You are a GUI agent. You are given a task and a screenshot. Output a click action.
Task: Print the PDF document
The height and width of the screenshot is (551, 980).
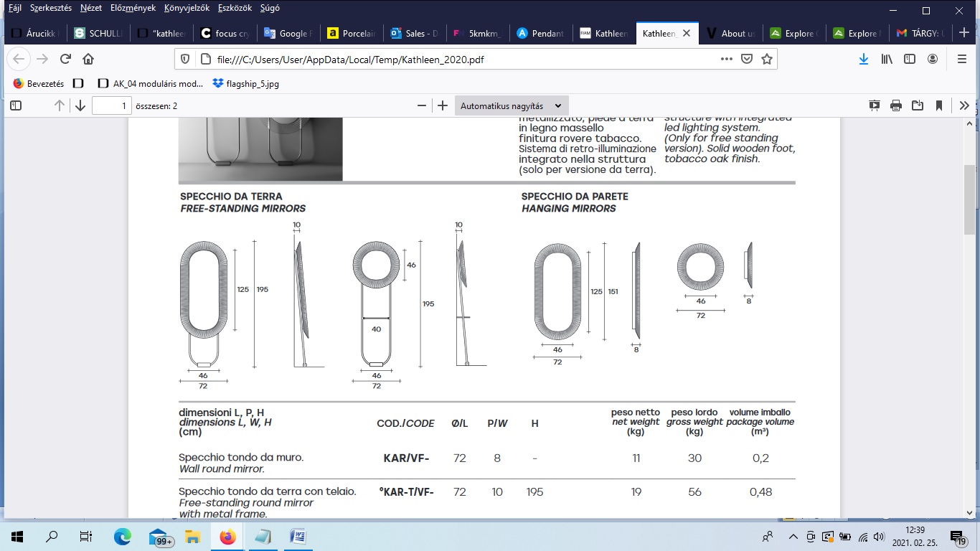point(896,105)
